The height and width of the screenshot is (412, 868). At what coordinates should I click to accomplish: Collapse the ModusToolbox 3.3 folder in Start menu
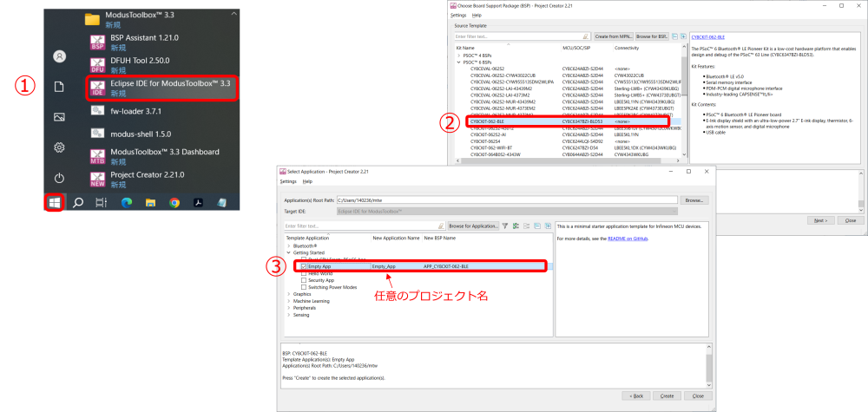click(234, 13)
